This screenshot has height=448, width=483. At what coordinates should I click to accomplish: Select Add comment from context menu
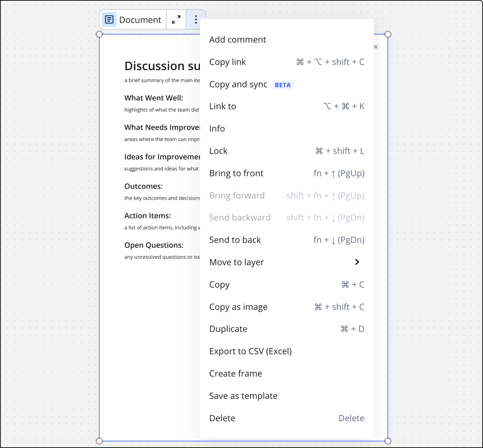238,40
